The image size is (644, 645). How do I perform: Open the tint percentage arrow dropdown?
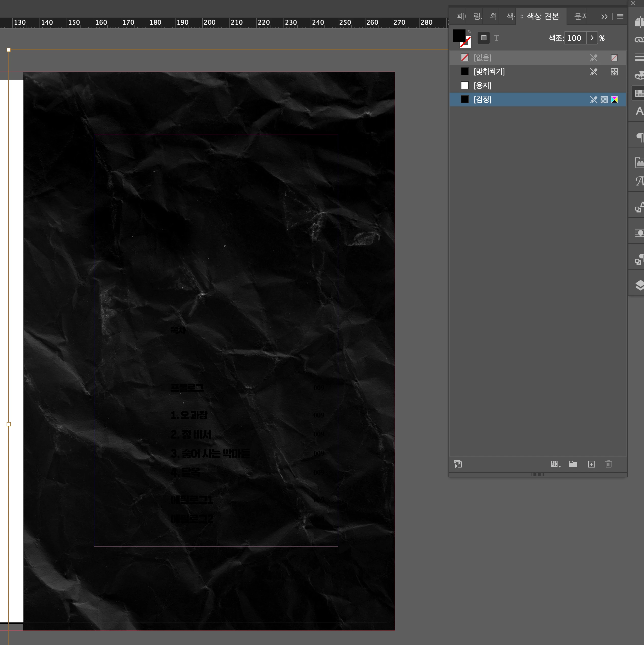(x=592, y=38)
